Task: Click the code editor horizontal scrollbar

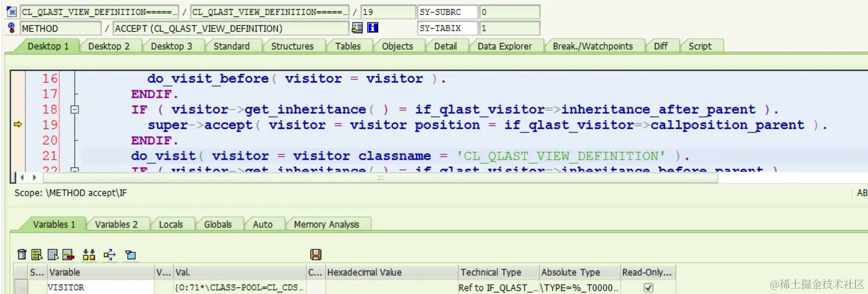Action: coord(379,177)
